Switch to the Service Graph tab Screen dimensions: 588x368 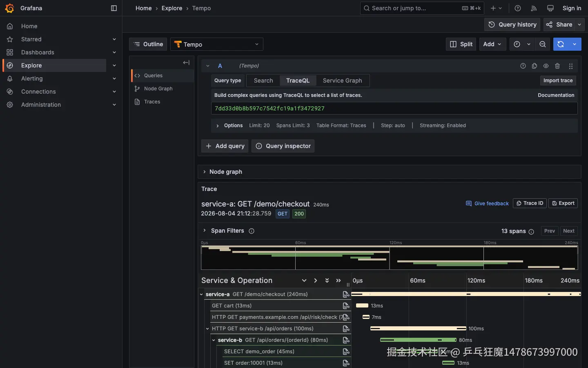(x=342, y=81)
